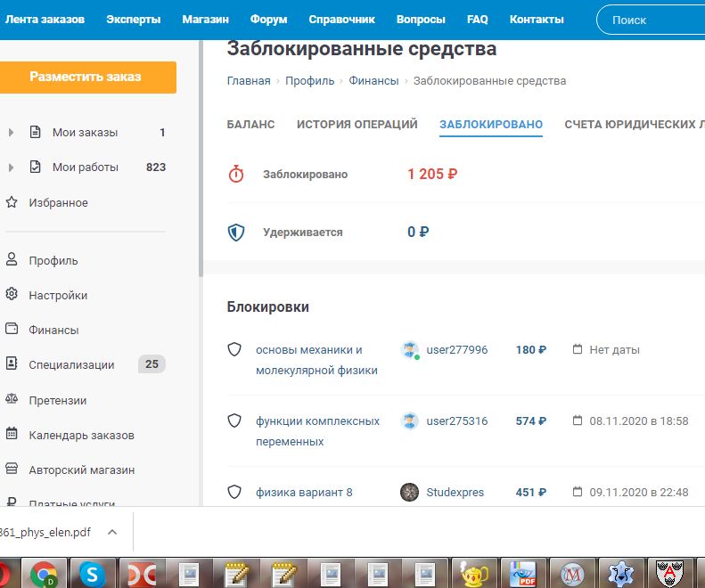Click the order calendar icon in sidebar

click(12, 435)
